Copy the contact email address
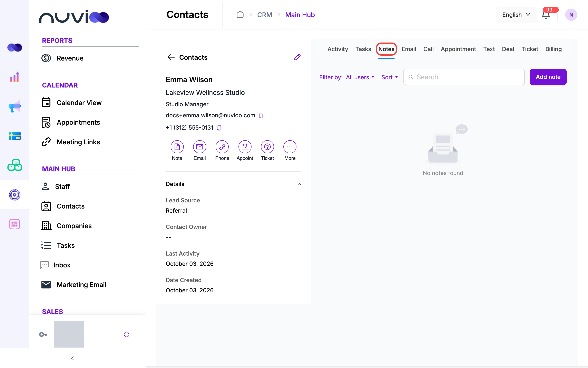588x368 pixels. tap(261, 115)
